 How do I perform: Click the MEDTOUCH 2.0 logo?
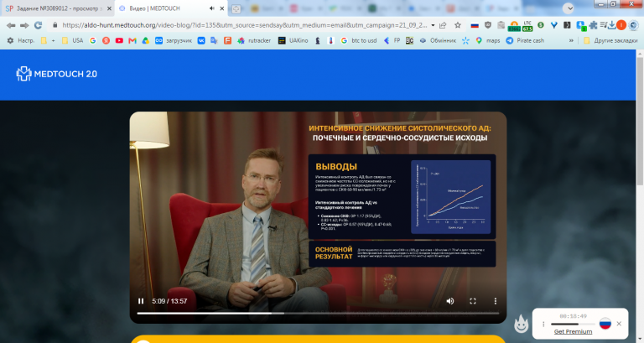pos(57,74)
